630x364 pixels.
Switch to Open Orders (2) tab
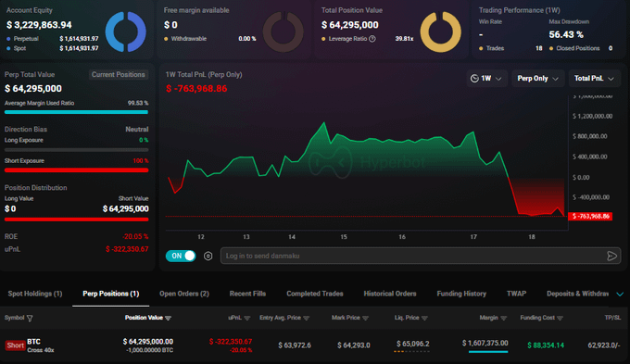pos(184,294)
